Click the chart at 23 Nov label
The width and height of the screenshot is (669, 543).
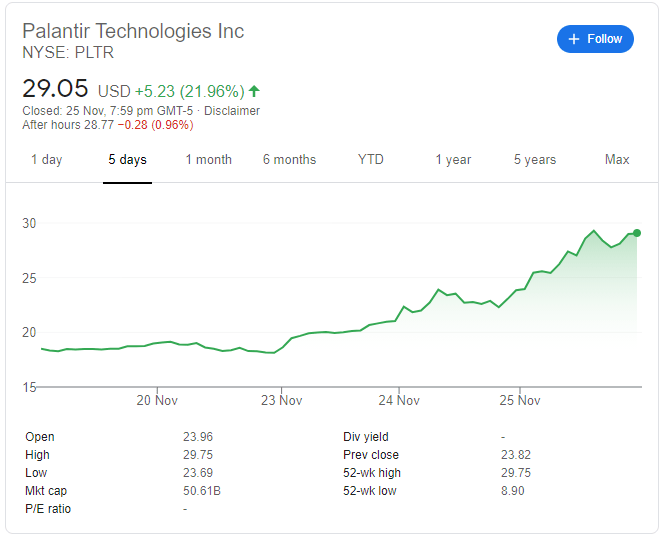click(x=281, y=400)
